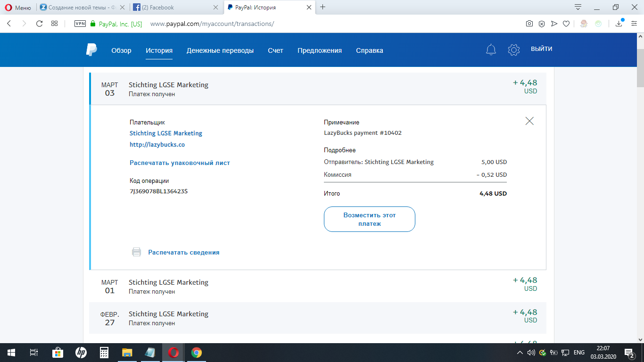Open the Предложения navigation item

click(x=320, y=50)
